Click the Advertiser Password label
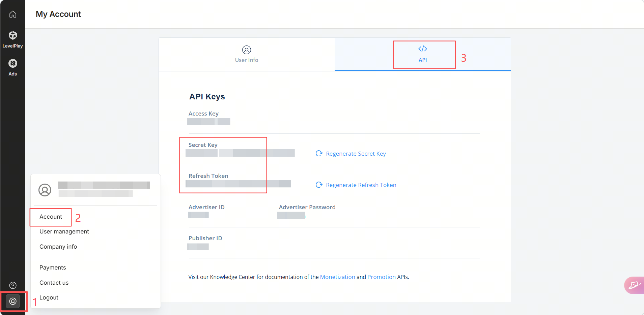Image resolution: width=644 pixels, height=315 pixels. click(x=307, y=207)
